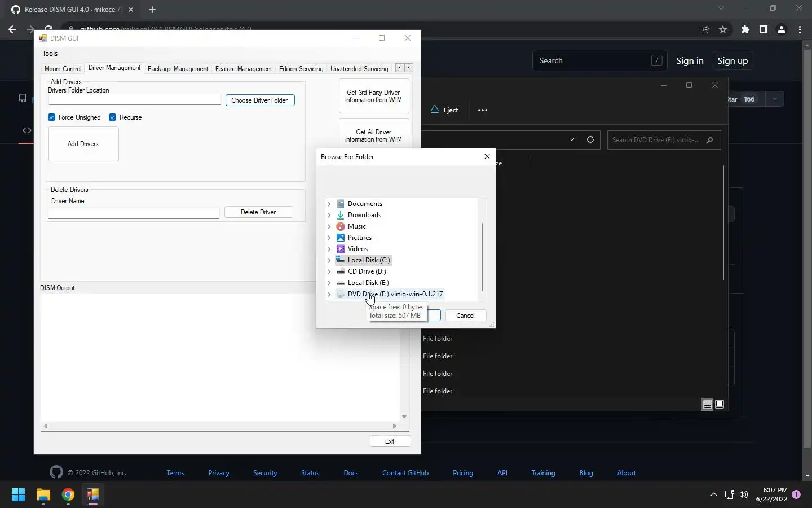This screenshot has height=508, width=812.
Task: Click the DISM Output horizontal scrollbar right arrow
Action: coord(395,426)
